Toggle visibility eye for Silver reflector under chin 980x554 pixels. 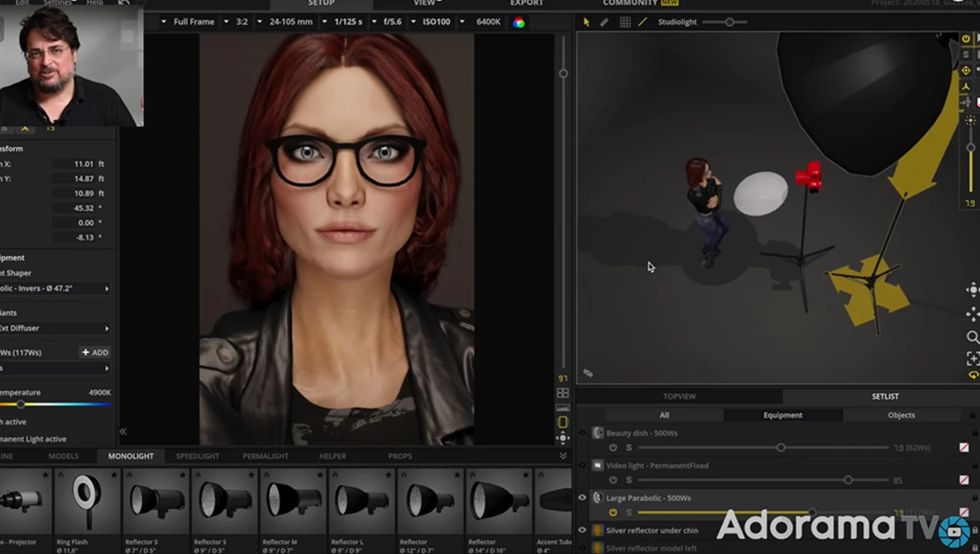point(582,530)
